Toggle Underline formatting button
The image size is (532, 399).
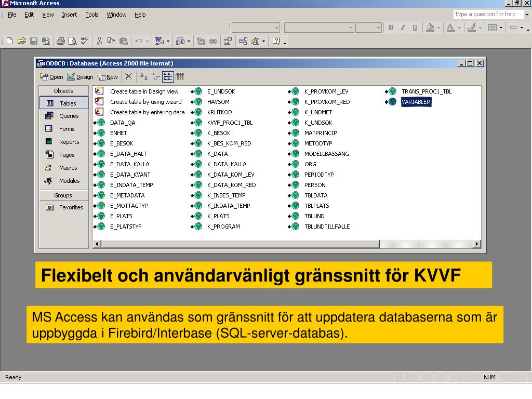tap(415, 28)
